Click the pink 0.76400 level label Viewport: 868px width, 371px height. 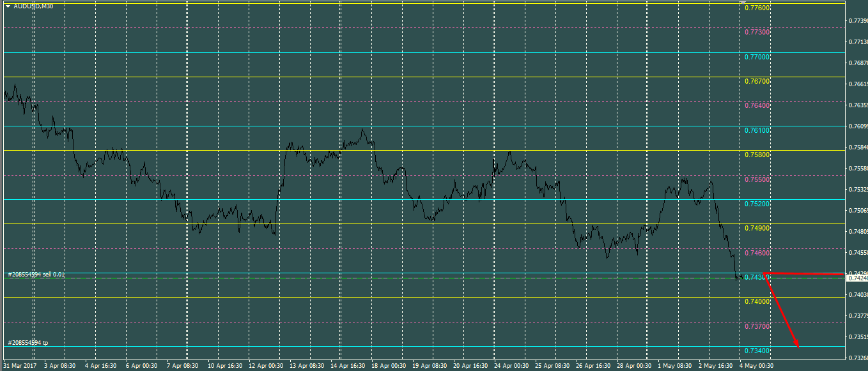coord(757,105)
